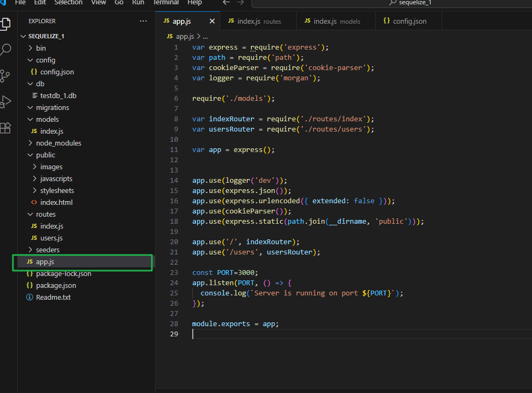Click the breadcrumb ellipsis after app.js
This screenshot has height=393, width=532.
pos(205,36)
